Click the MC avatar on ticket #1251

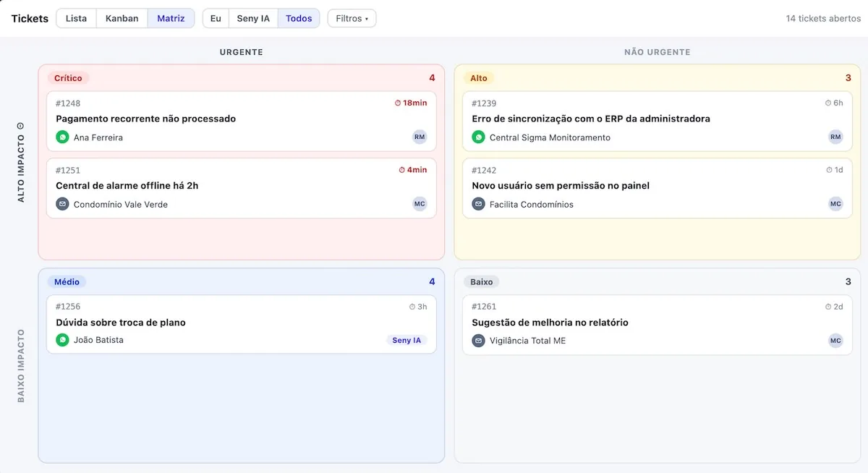click(x=420, y=204)
